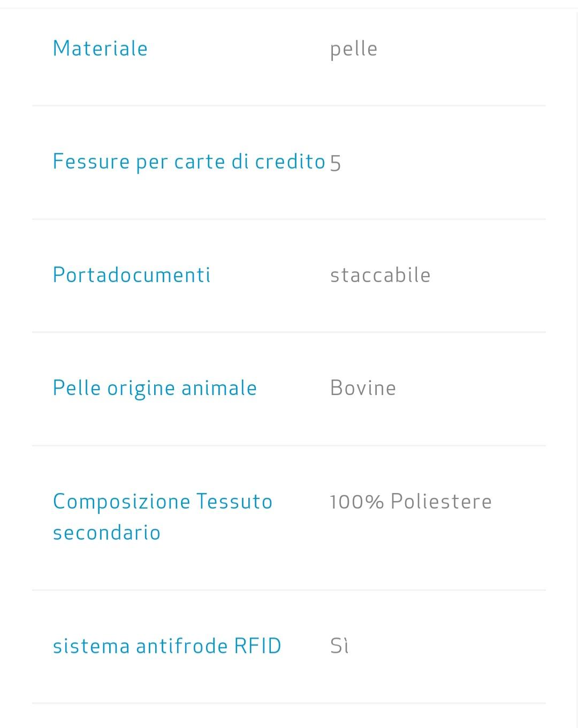Click the Portadocumenti label

coord(132,275)
